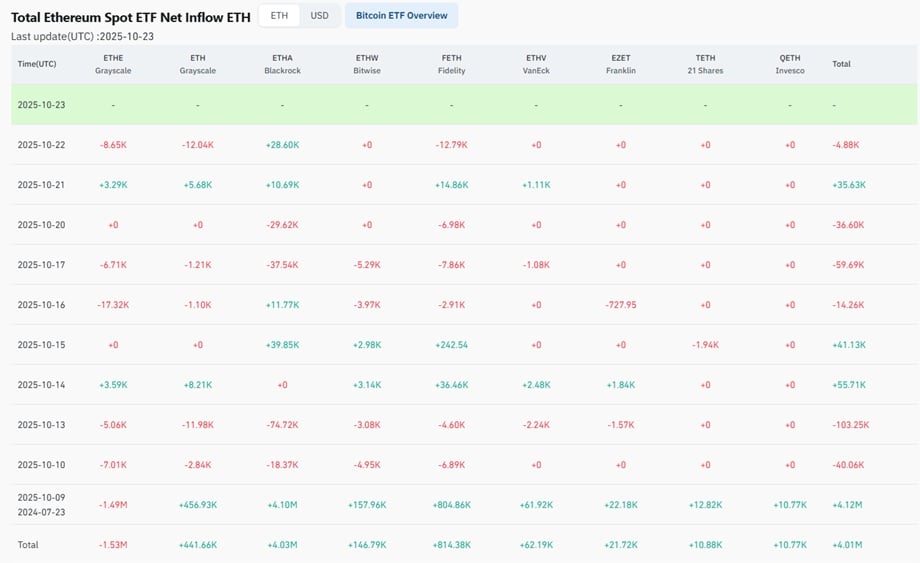Click the 2025-10-22 row date
This screenshot has width=920, height=563.
click(x=41, y=145)
